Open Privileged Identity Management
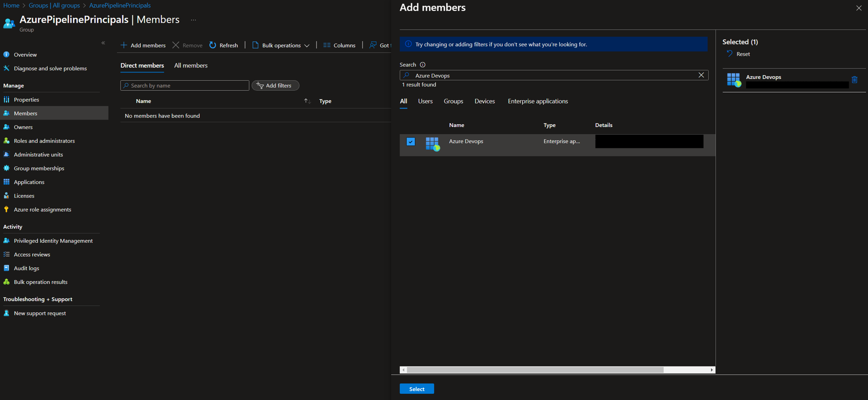Screen dimensions: 868x400 point(53,241)
